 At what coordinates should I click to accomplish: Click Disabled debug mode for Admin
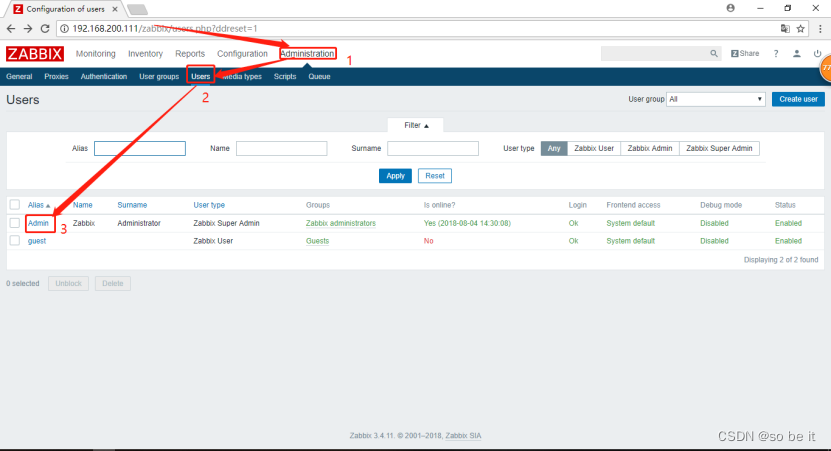714,223
